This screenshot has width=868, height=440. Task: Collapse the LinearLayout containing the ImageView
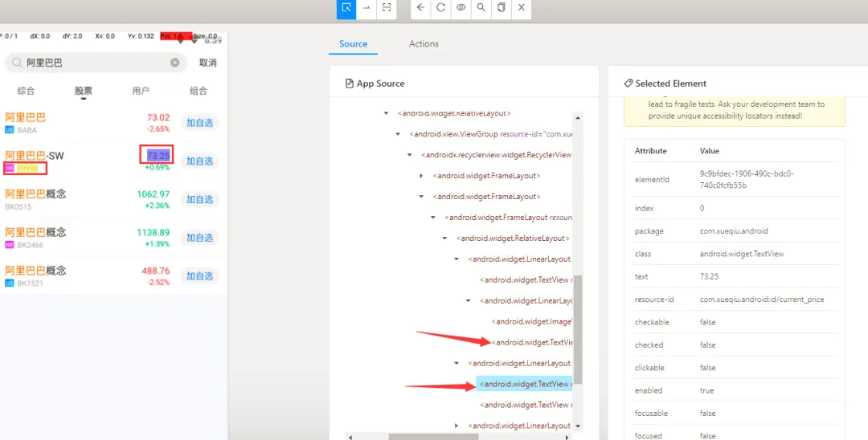coord(469,301)
